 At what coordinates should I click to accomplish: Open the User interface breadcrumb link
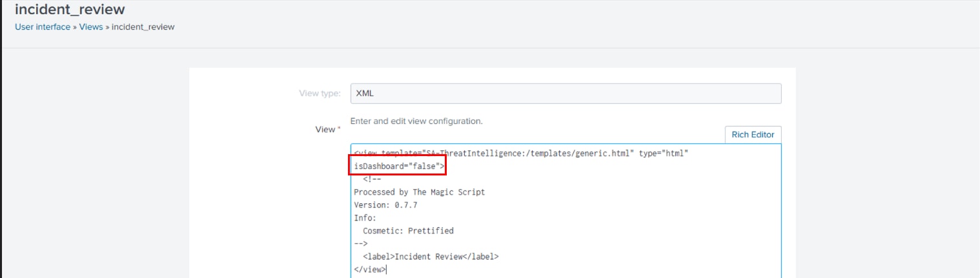[x=43, y=27]
